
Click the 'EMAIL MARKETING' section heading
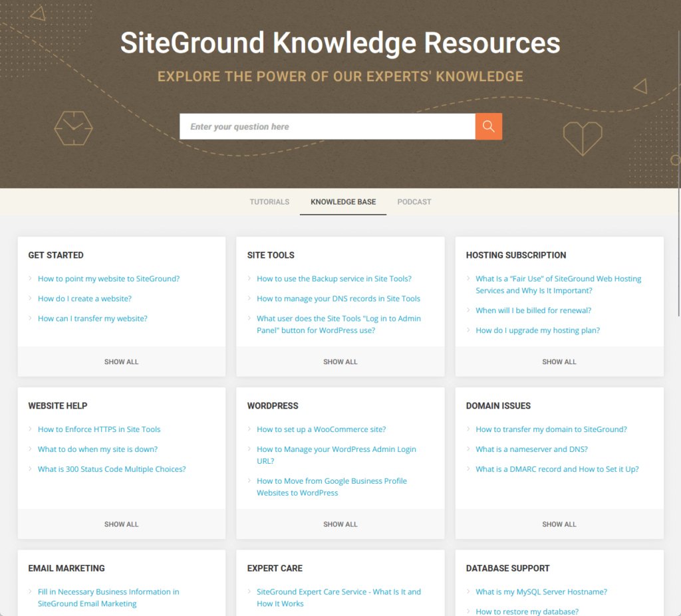pyautogui.click(x=67, y=568)
